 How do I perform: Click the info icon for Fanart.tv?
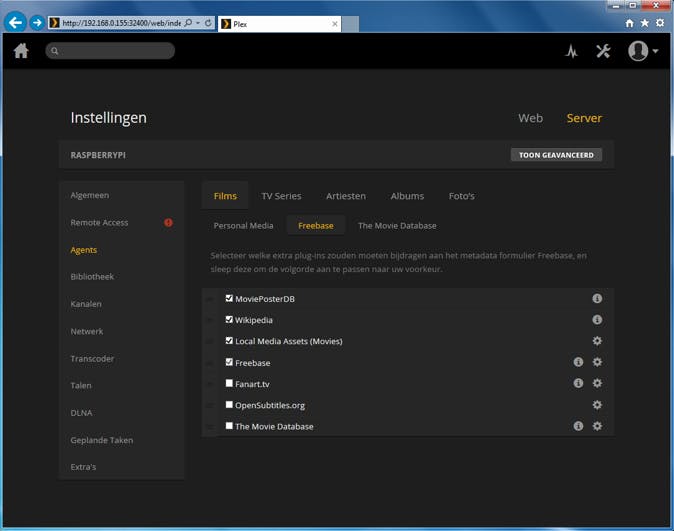(578, 383)
